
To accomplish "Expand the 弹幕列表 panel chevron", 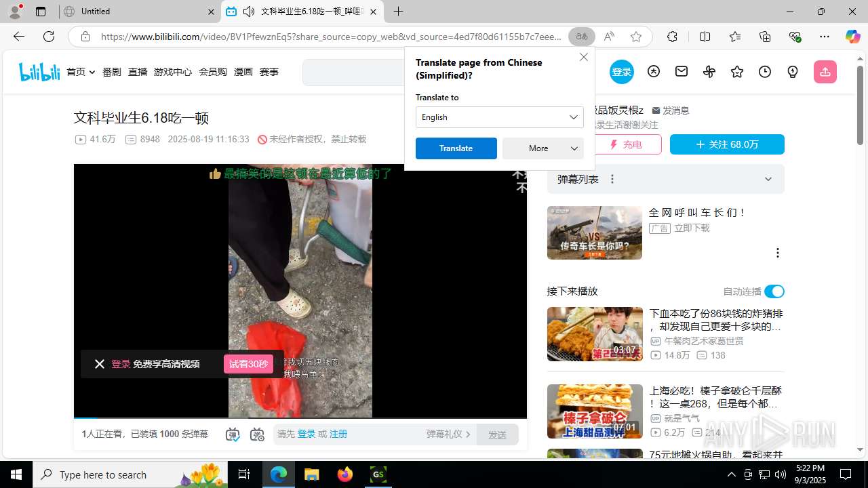I will tap(768, 179).
